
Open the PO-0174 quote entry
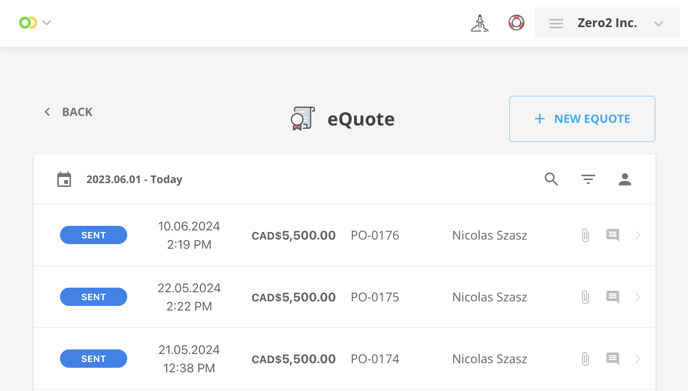[344, 359]
